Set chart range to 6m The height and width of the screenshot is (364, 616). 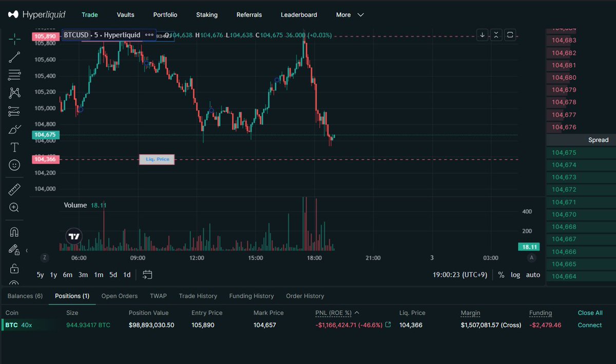click(68, 275)
